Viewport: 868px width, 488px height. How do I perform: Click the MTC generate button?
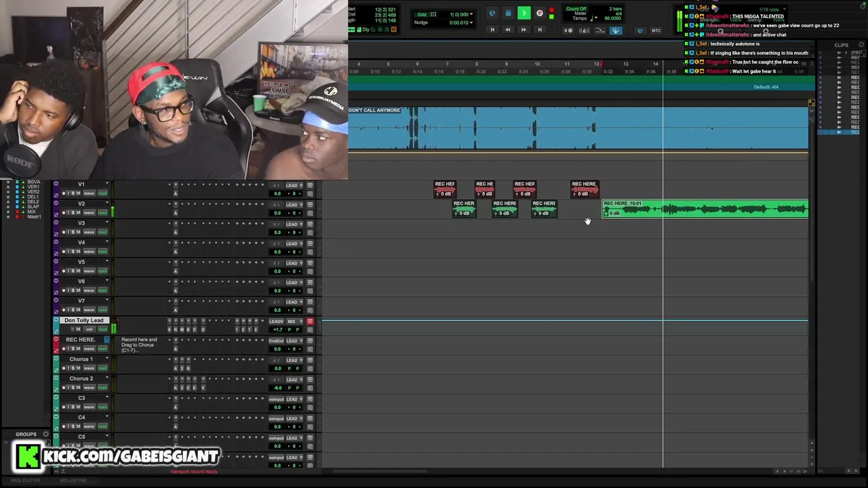656,30
